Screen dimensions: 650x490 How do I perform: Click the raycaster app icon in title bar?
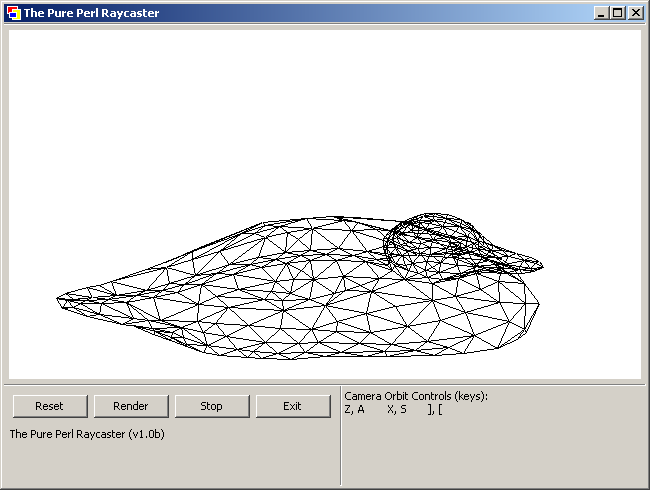pyautogui.click(x=14, y=13)
